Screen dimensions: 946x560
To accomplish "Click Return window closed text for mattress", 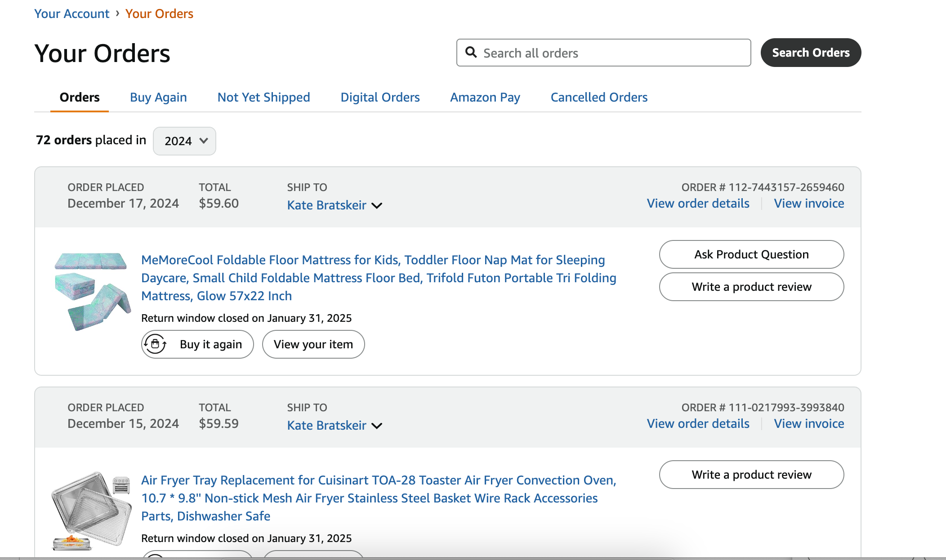I will (246, 318).
